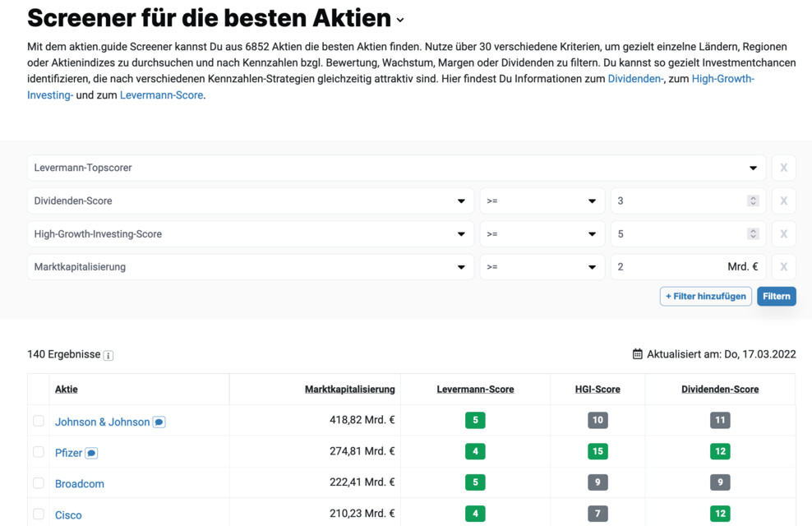This screenshot has height=526, width=812.
Task: Open the chat bubble beside Johnson & Johnson
Action: [159, 421]
